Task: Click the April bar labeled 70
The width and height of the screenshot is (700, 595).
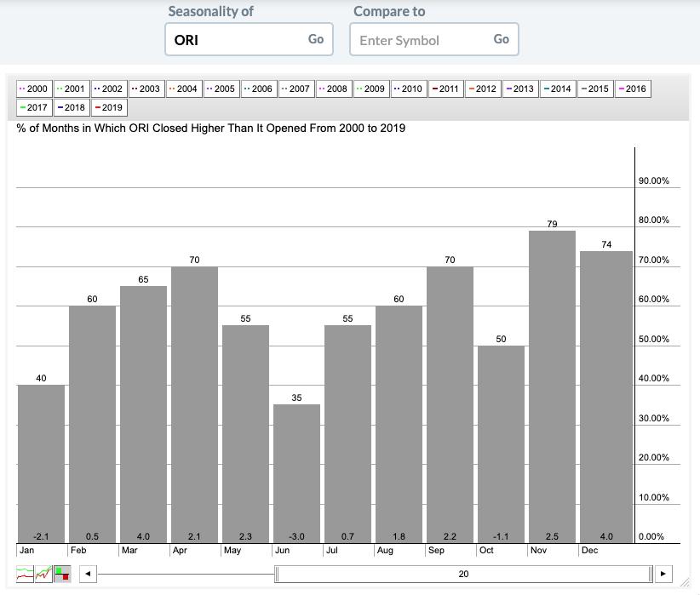Action: [x=195, y=405]
